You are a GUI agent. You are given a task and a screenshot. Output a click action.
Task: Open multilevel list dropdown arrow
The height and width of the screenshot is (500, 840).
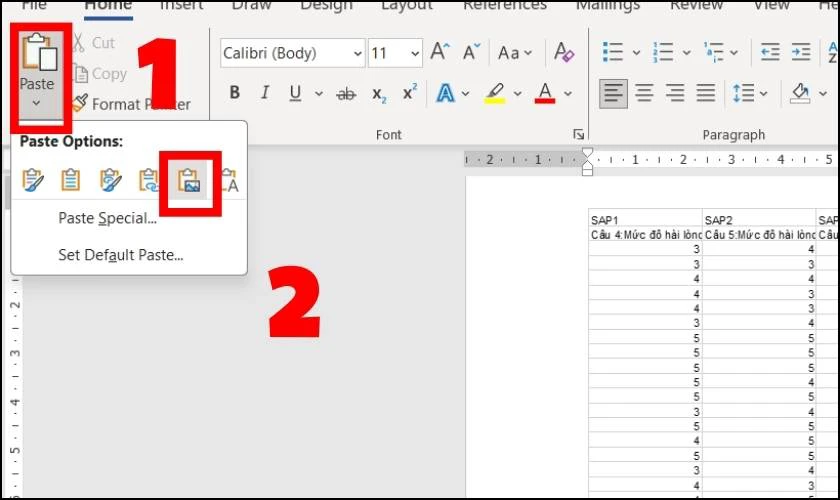[x=734, y=53]
